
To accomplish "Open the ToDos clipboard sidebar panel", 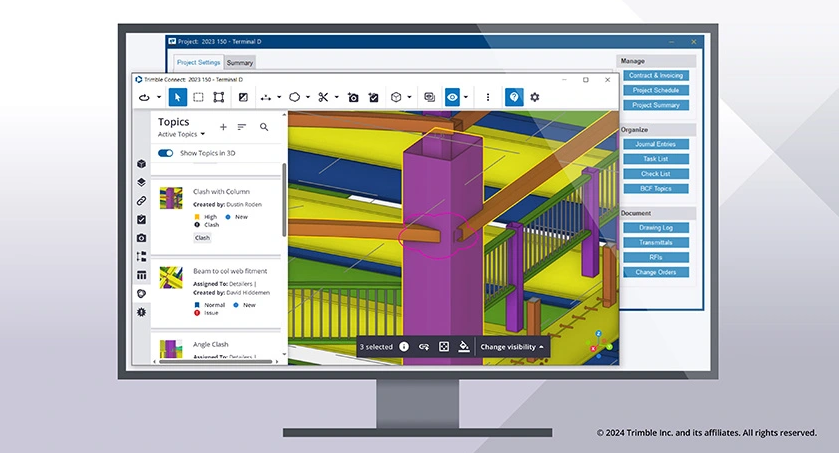I will (141, 219).
